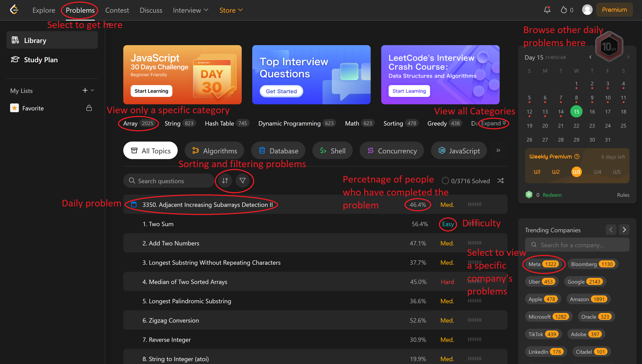Viewport: 642px width, 364px height.
Task: Focus the Search questions field
Action: [169, 181]
